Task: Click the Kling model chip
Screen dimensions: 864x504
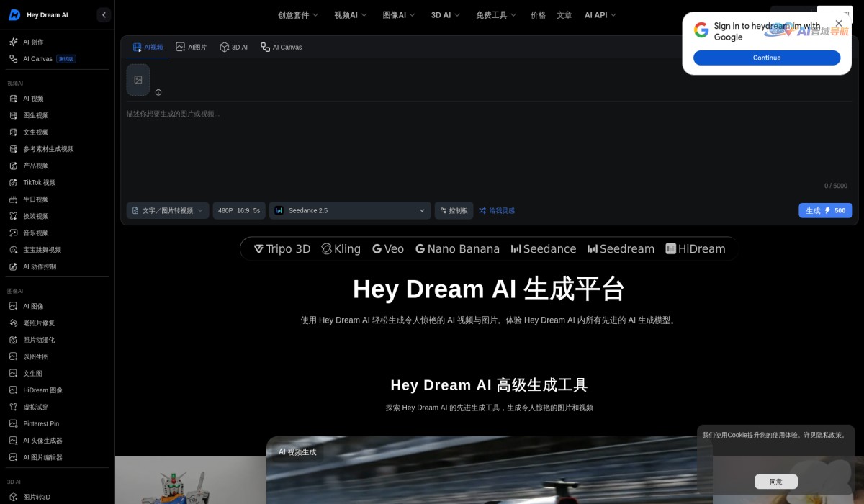Action: [x=341, y=249]
